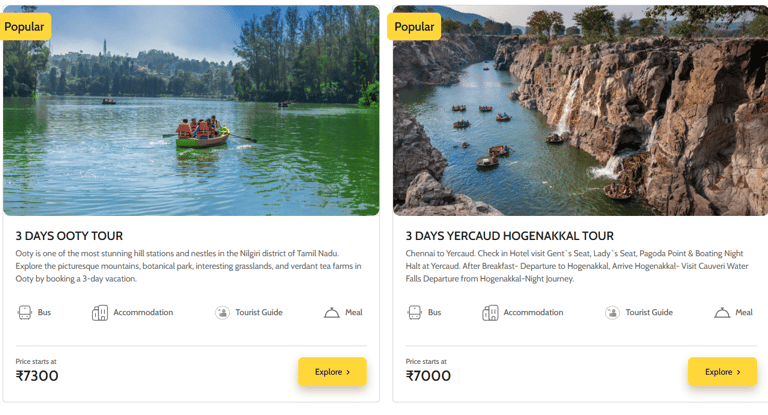768x415 pixels.
Task: Click the ₹7300 price on Ooty card
Action: click(x=38, y=376)
